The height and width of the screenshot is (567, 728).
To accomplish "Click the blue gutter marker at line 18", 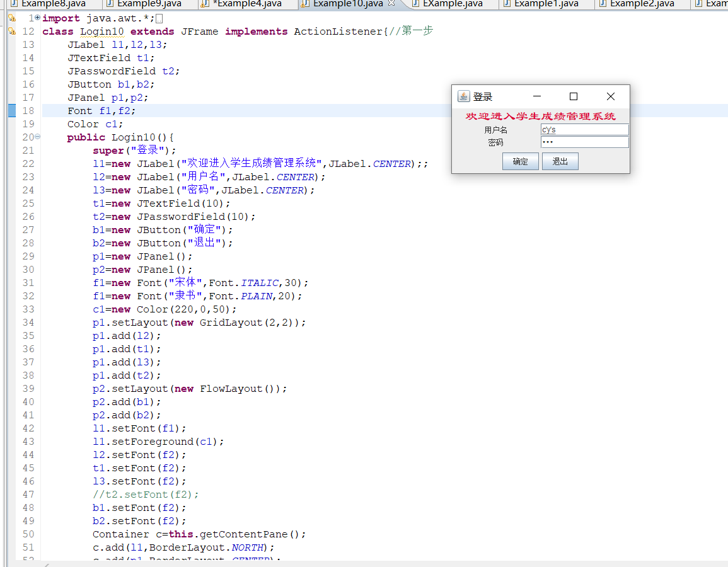I will pos(11,111).
